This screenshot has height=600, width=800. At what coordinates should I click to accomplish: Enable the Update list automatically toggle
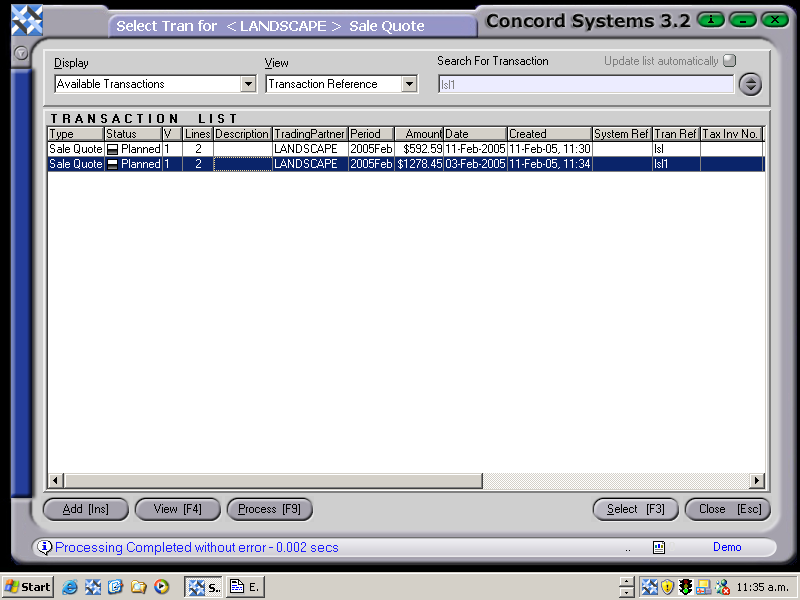coord(729,60)
